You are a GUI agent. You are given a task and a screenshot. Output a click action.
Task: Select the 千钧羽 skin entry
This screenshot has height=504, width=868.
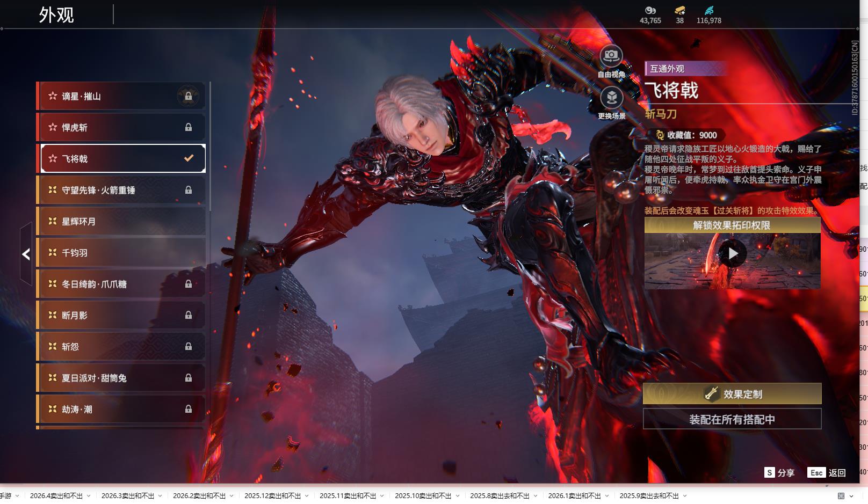pyautogui.click(x=121, y=253)
